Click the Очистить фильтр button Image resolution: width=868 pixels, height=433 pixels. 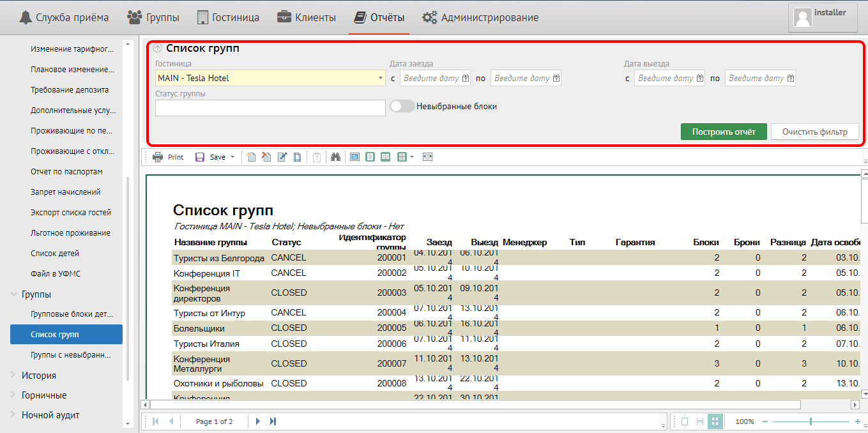[x=814, y=132]
